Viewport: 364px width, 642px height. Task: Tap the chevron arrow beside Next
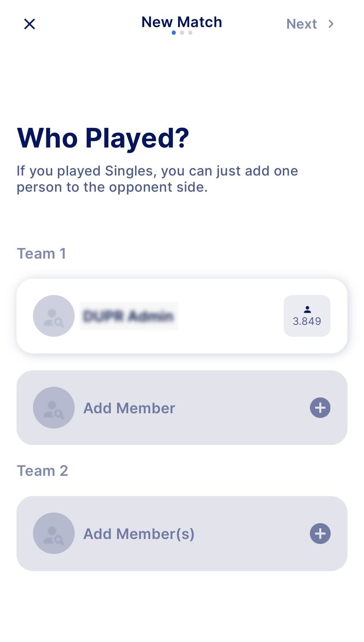coord(331,24)
